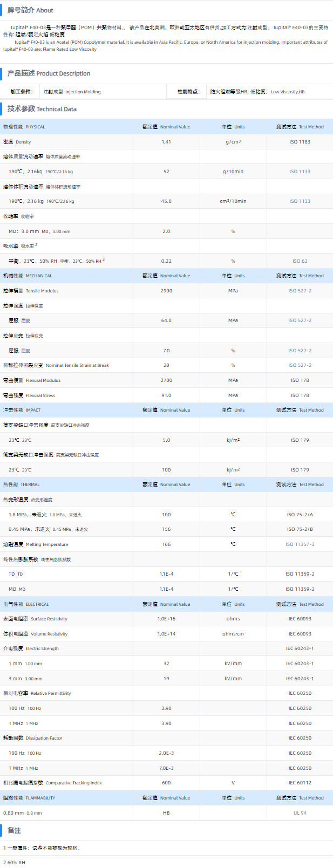Select the shrinkage value 2.0
333x868 pixels.
[x=166, y=231]
